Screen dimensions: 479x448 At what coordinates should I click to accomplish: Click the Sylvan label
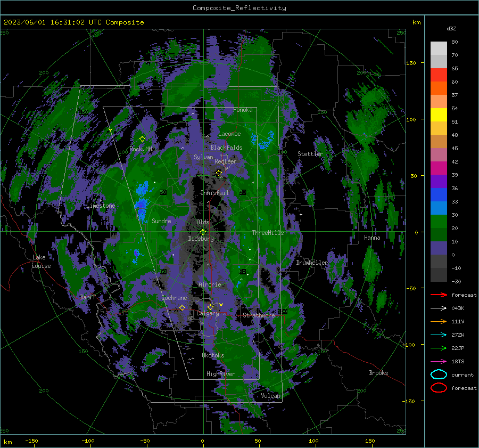pos(203,157)
